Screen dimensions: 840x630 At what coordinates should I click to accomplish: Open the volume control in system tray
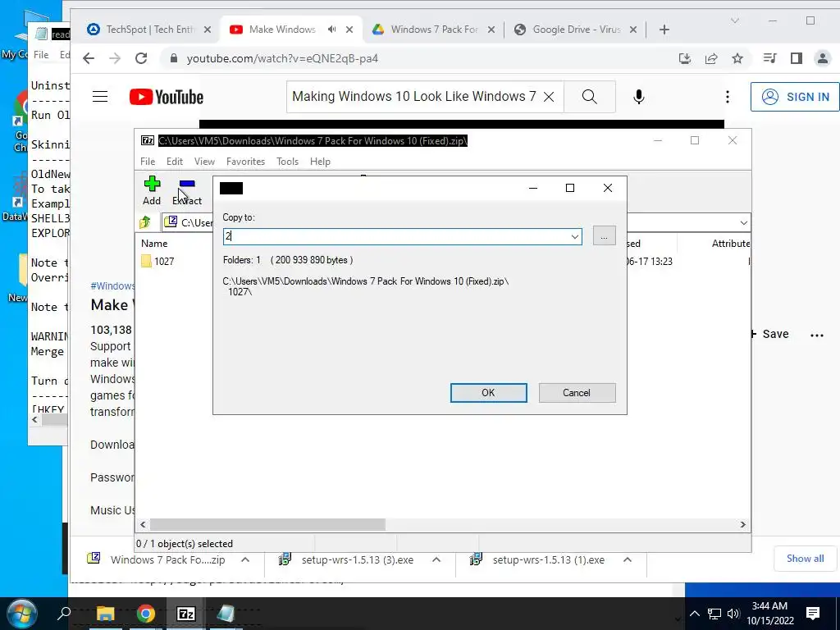click(x=733, y=614)
